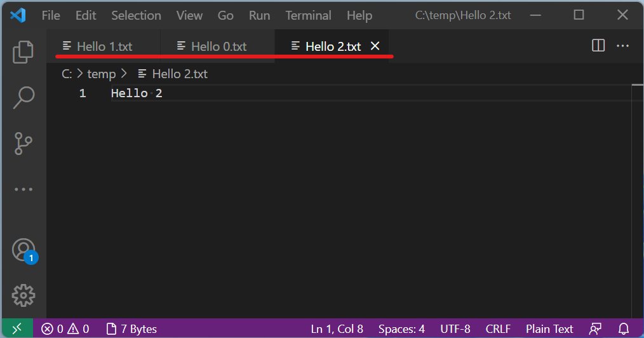Screen dimensions: 644x338
Task: Go to line via Ln 1, Col 8
Action: point(337,329)
